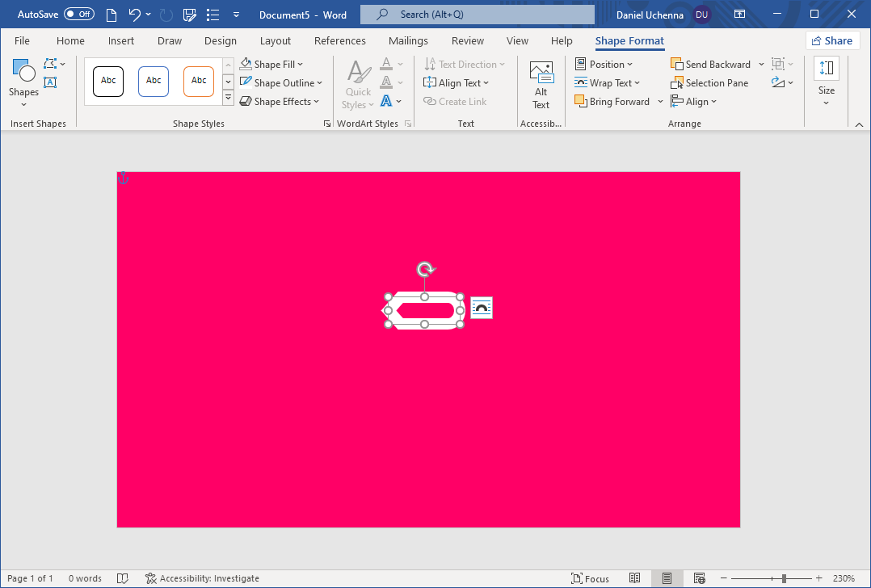This screenshot has height=588, width=871.
Task: Open the Insert tab
Action: 121,41
